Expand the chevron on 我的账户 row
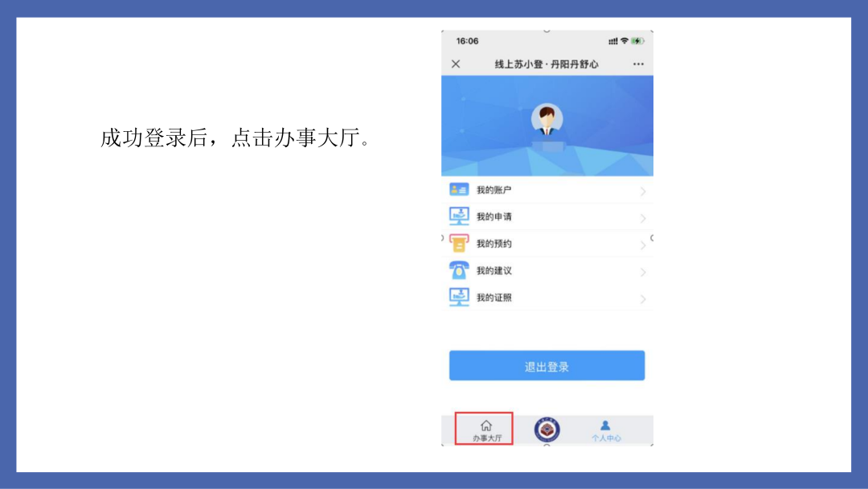The width and height of the screenshot is (868, 489). coord(643,191)
